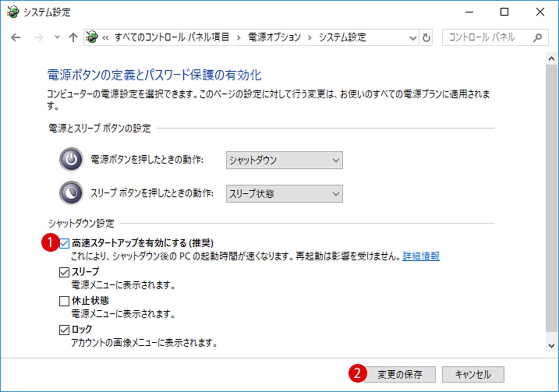
Task: Click the sleep button moon icon
Action: click(71, 193)
